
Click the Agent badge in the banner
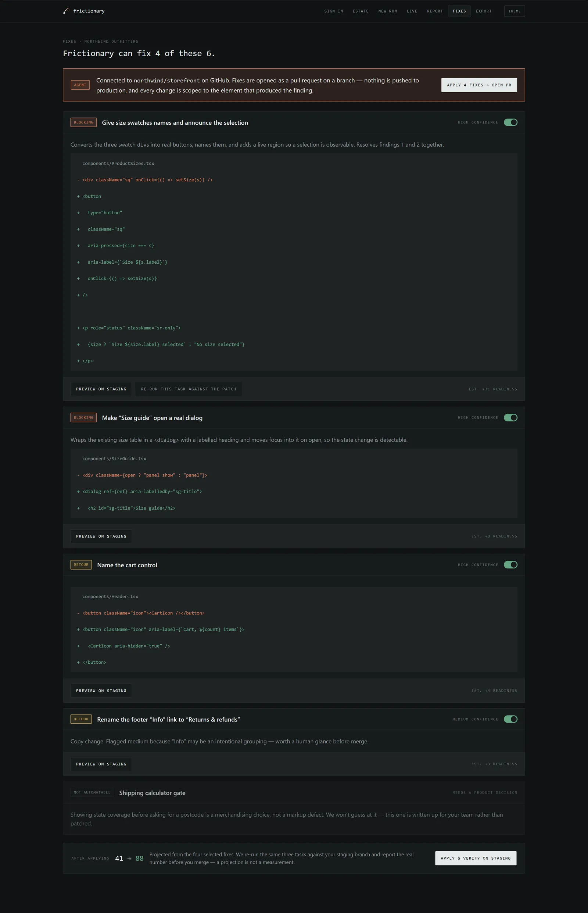click(x=80, y=85)
